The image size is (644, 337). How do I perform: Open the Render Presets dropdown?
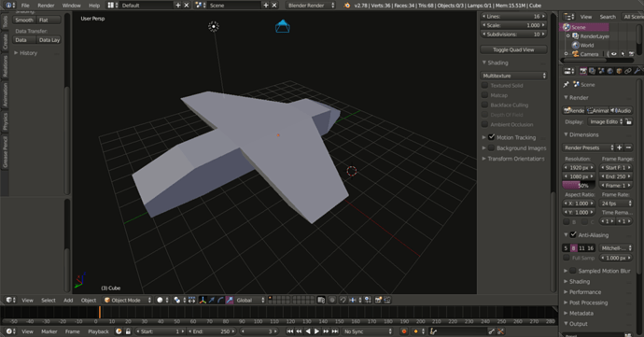[x=588, y=147]
